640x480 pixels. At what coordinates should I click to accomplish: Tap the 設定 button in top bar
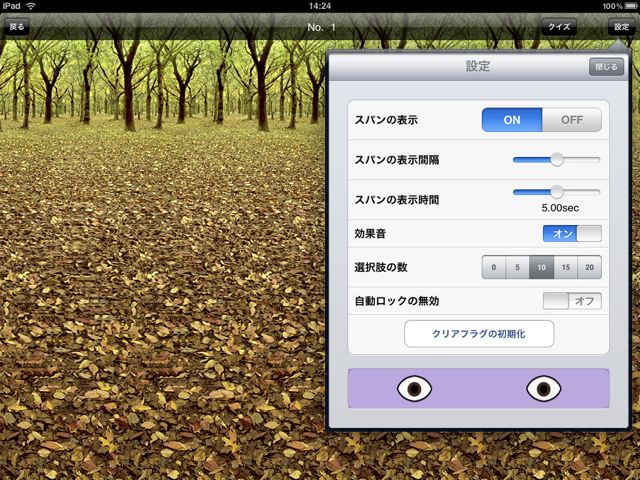click(621, 27)
